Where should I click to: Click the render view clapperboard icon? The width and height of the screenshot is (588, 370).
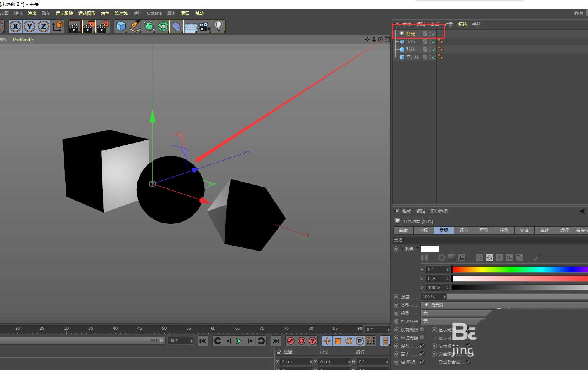(75, 26)
